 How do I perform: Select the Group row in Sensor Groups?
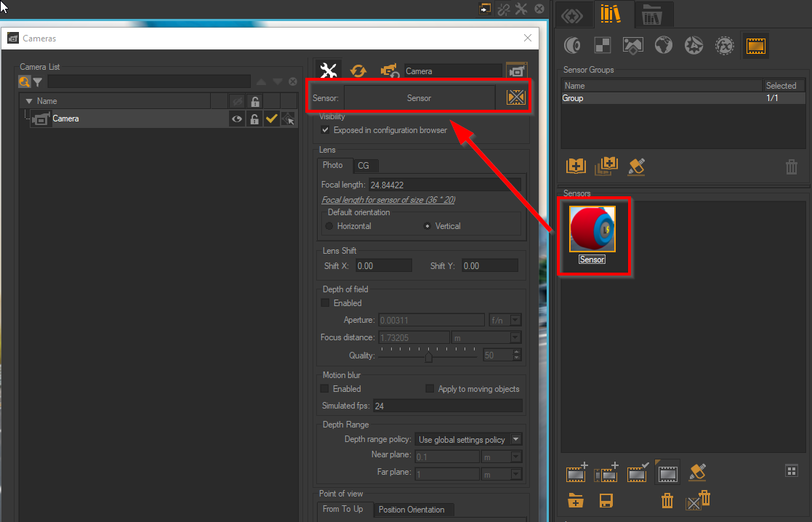[x=683, y=98]
